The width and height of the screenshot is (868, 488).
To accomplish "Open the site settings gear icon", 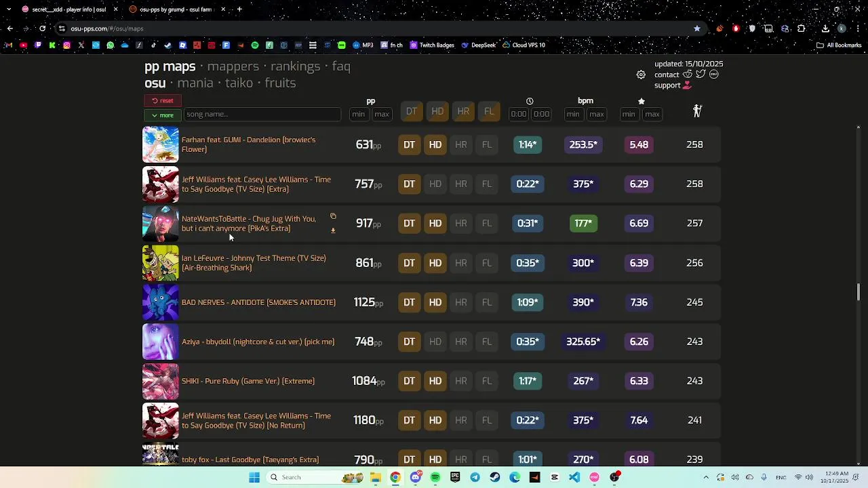I will (x=641, y=75).
